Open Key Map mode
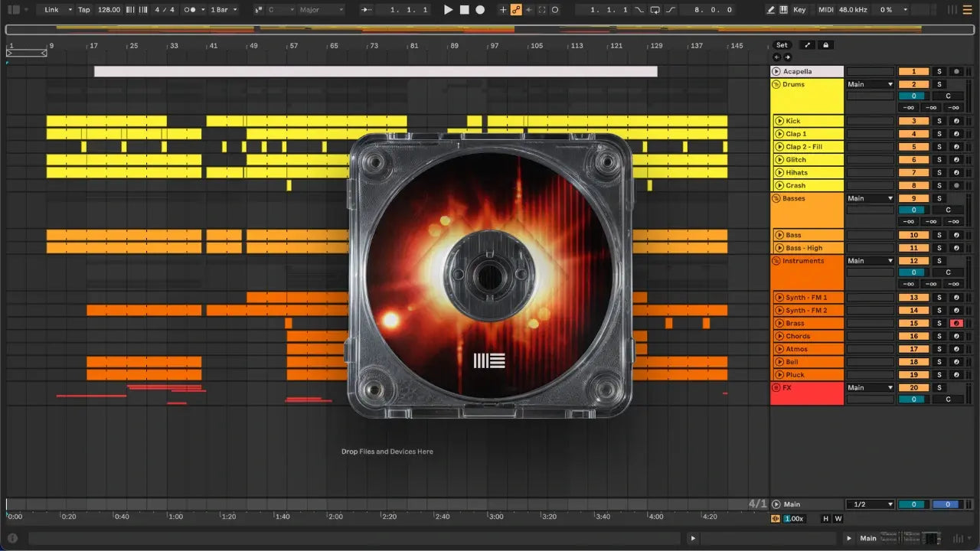Screen dimensions: 980x551 [x=799, y=10]
